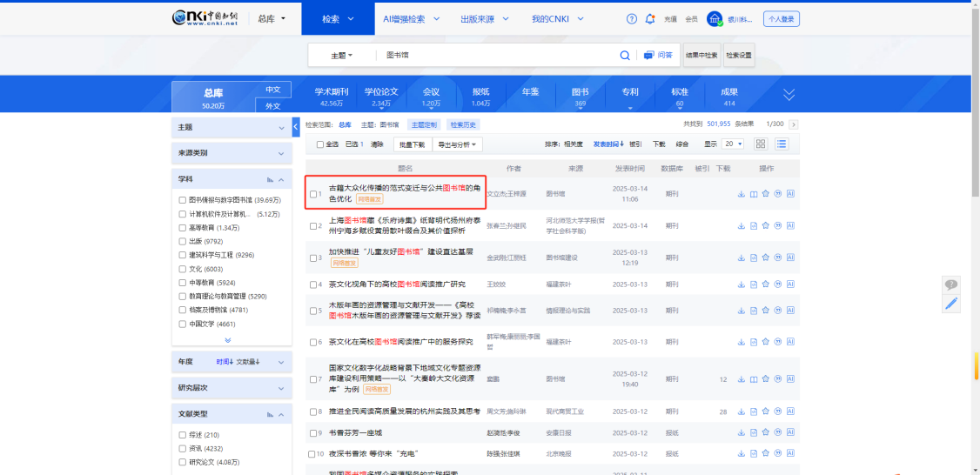The image size is (980, 475).
Task: Check the 综述 document type filter
Action: (183, 435)
